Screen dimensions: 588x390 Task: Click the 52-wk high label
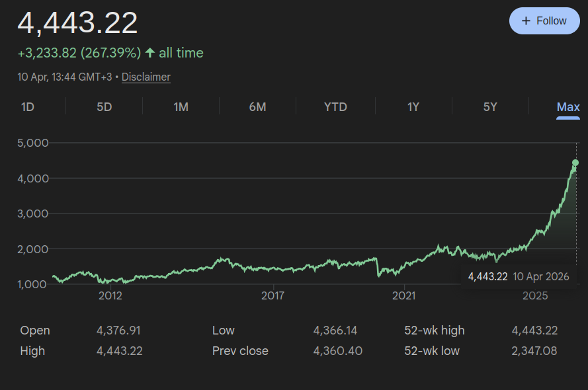click(435, 331)
